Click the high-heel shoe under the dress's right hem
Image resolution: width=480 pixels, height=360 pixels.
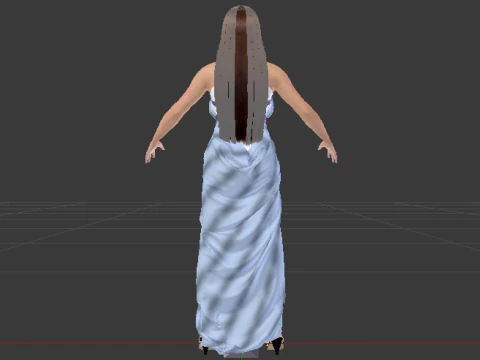(x=277, y=345)
